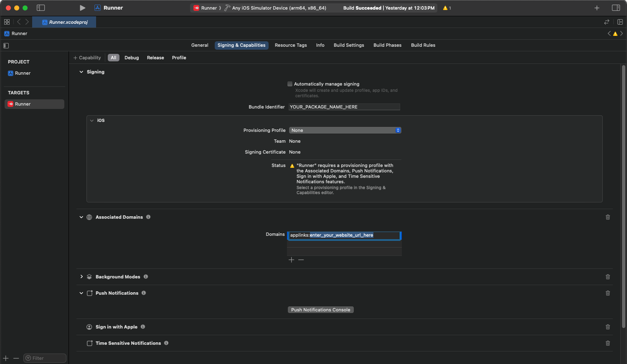Show the inspector panel at top right
627x364 pixels.
(616, 8)
